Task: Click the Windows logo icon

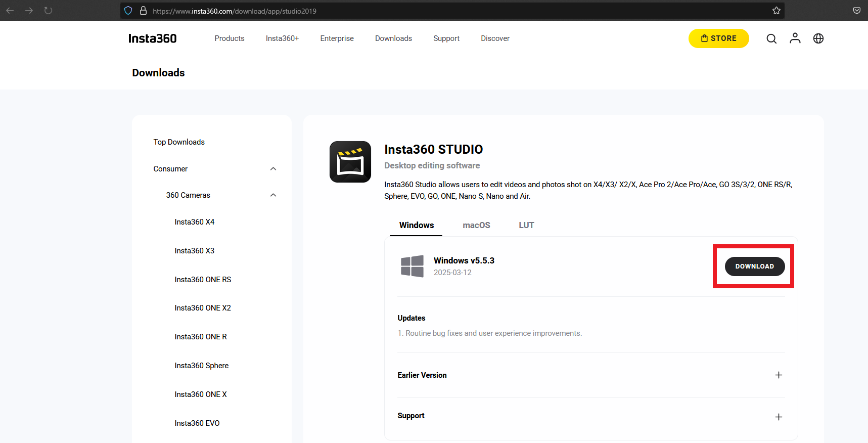Action: click(413, 266)
